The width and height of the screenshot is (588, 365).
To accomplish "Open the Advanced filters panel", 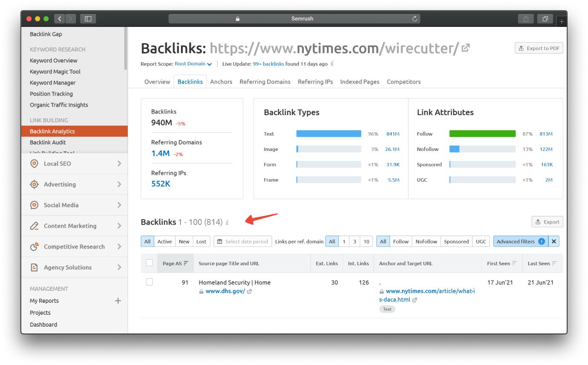I will click(521, 241).
